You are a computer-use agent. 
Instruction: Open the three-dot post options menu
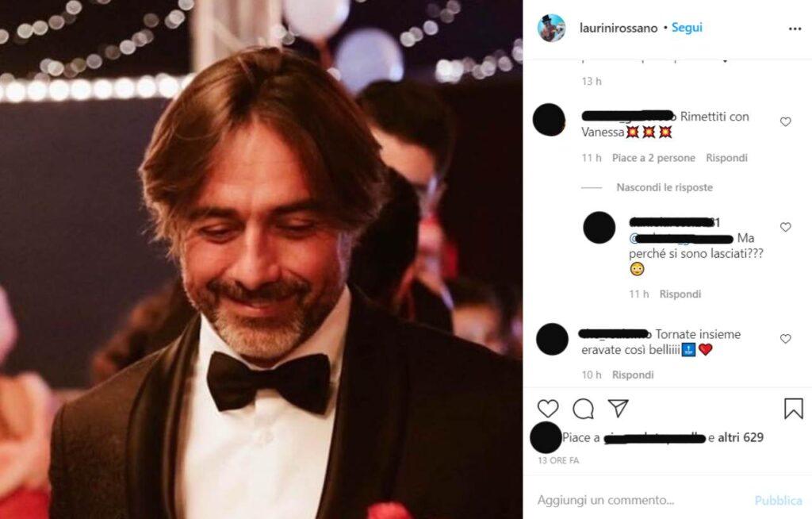click(x=795, y=29)
